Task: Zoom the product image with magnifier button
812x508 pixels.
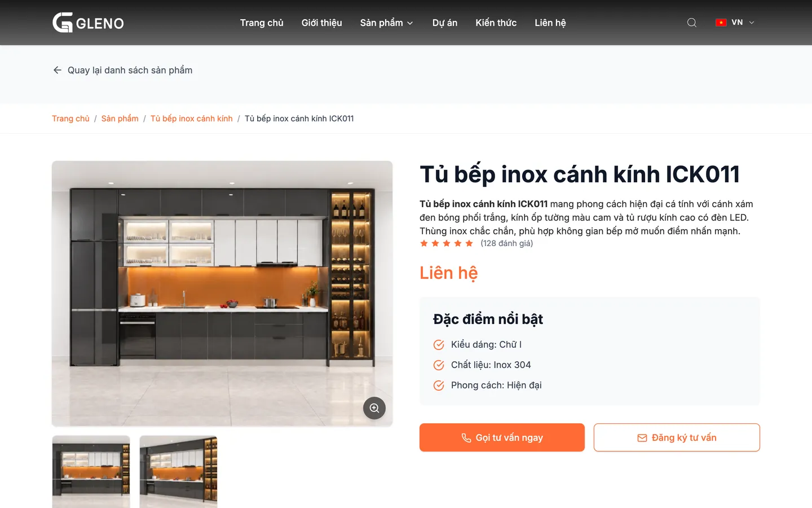Action: pos(374,408)
